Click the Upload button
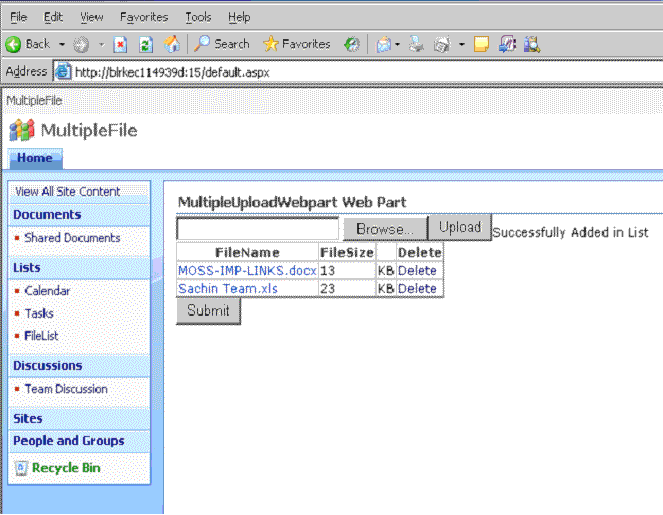This screenshot has height=515, width=663. pyautogui.click(x=460, y=227)
